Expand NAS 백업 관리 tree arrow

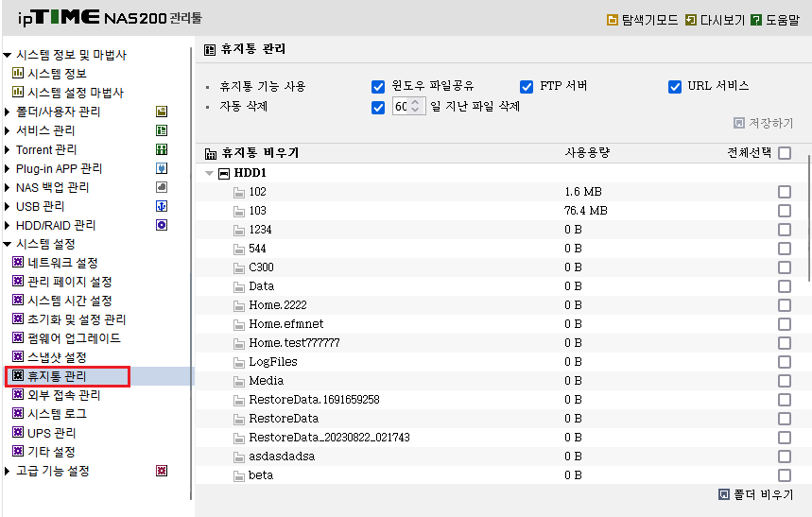[x=8, y=187]
